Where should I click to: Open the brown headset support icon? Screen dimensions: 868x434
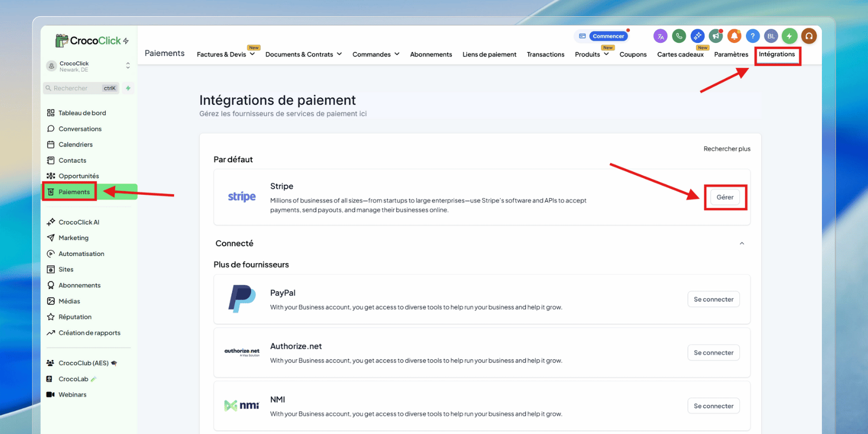pos(809,36)
